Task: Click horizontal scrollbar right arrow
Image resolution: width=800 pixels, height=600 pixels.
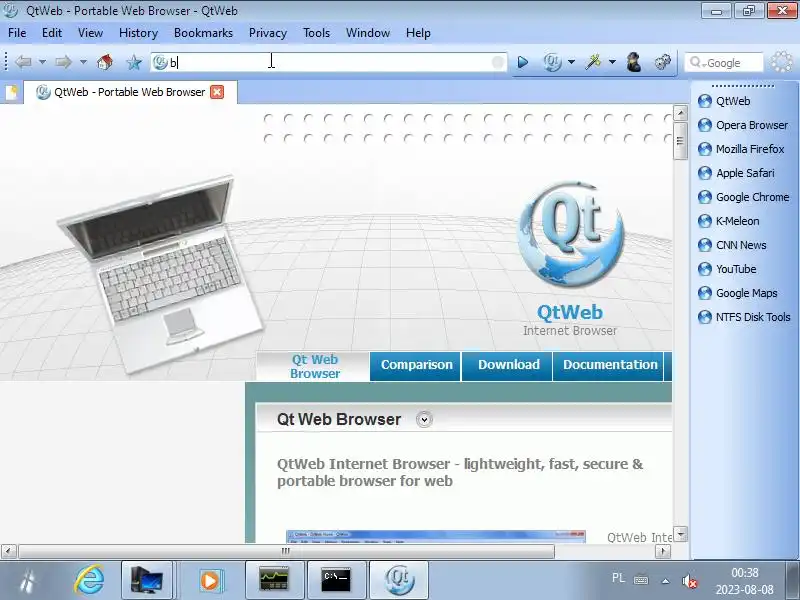Action: click(662, 551)
